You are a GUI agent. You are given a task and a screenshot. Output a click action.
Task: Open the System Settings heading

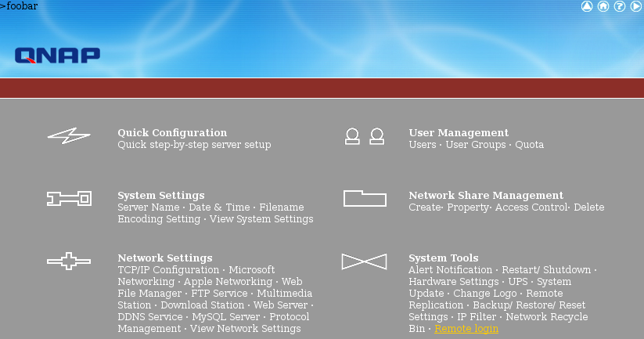161,196
